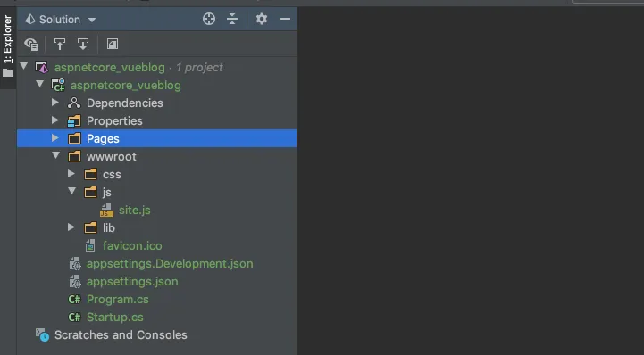This screenshot has height=355, width=644.
Task: Expand the Properties folder
Action: 55,120
